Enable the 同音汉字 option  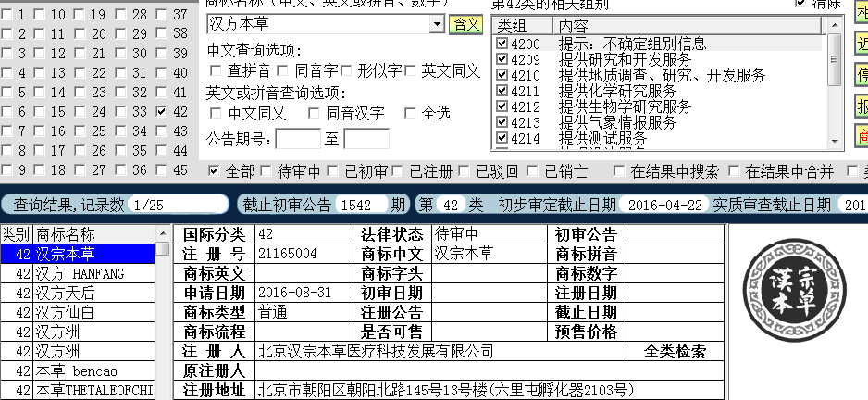tap(314, 114)
